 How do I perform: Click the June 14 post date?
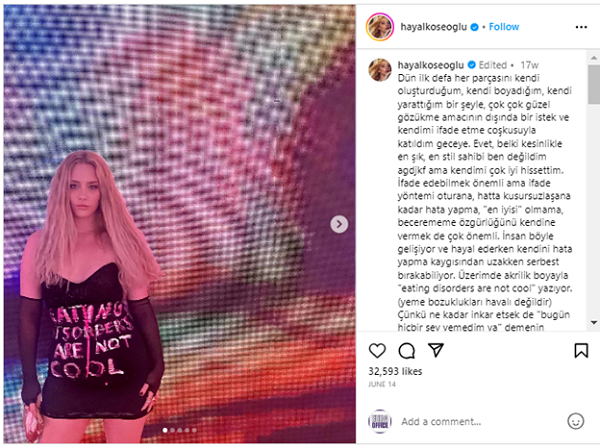click(382, 384)
